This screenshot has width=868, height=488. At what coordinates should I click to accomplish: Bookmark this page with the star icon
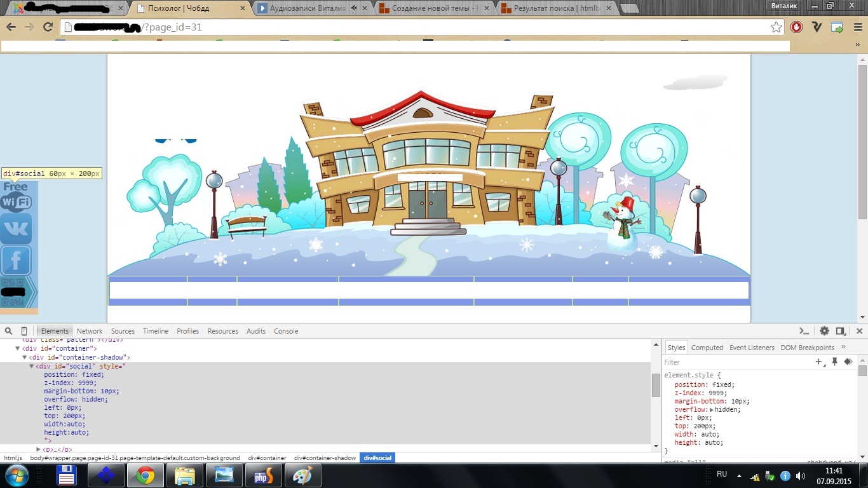point(776,27)
